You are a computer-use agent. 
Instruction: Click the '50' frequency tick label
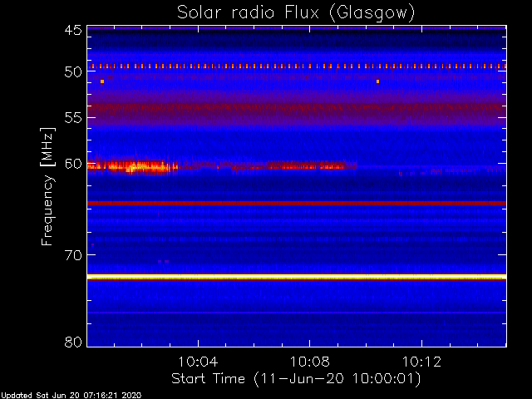point(73,72)
